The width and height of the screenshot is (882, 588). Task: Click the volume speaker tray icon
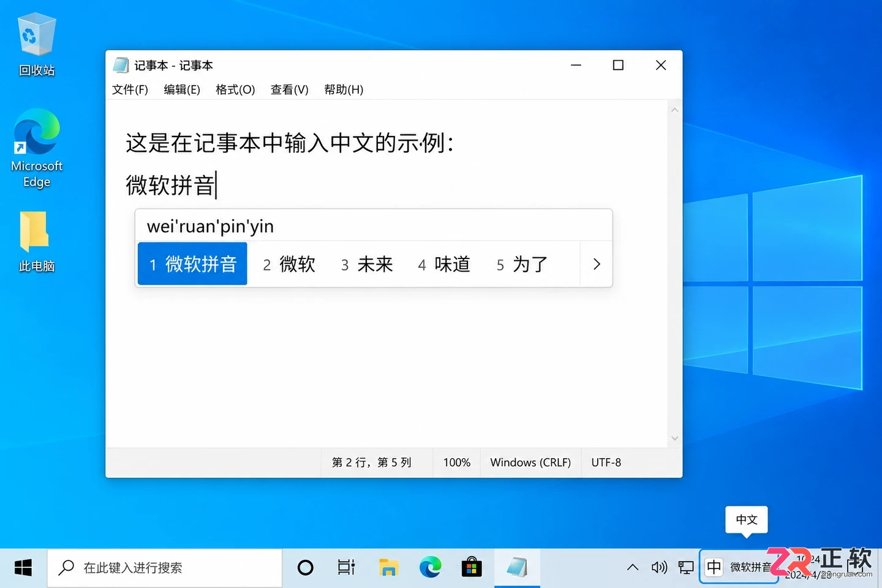tap(659, 568)
